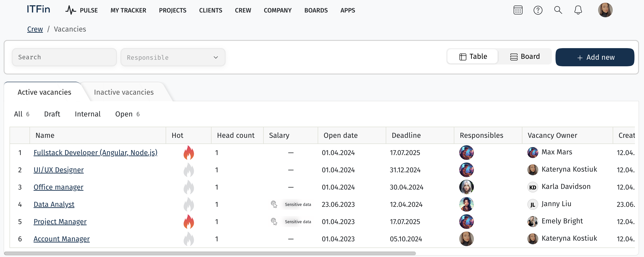Viewport: 644px width, 257px height.
Task: Click responsible avatar in Fullstack Developer row
Action: tap(466, 153)
